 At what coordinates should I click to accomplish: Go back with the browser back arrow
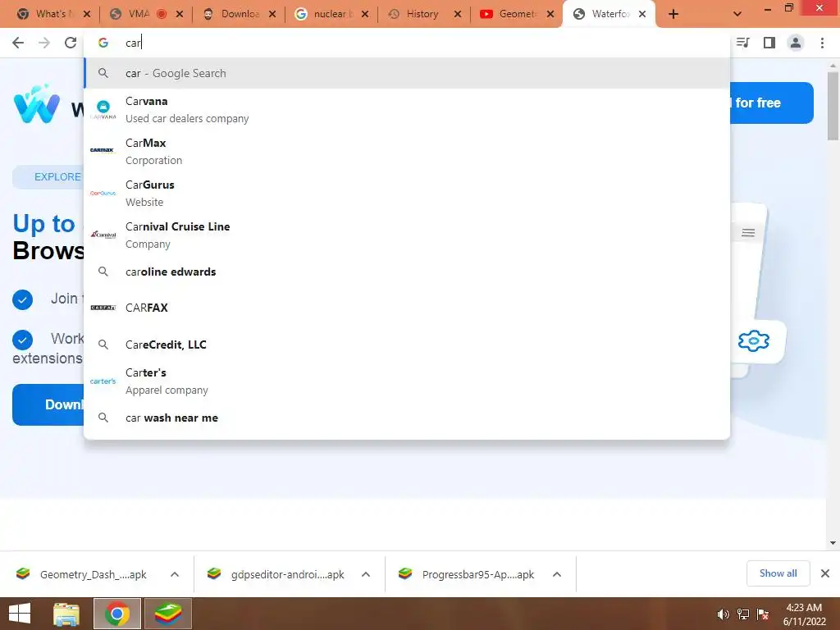coord(18,43)
